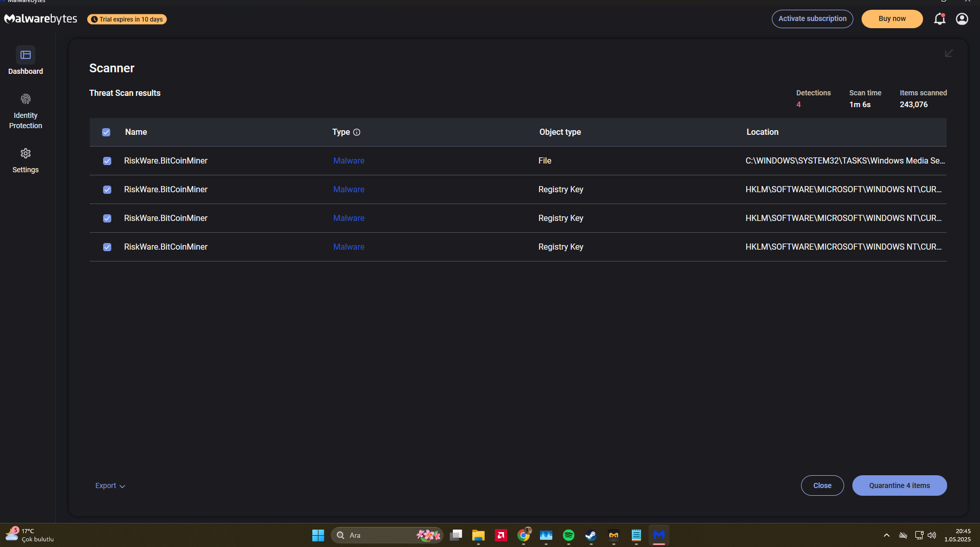Open Task View in taskbar
The height and width of the screenshot is (547, 980).
[x=456, y=535]
